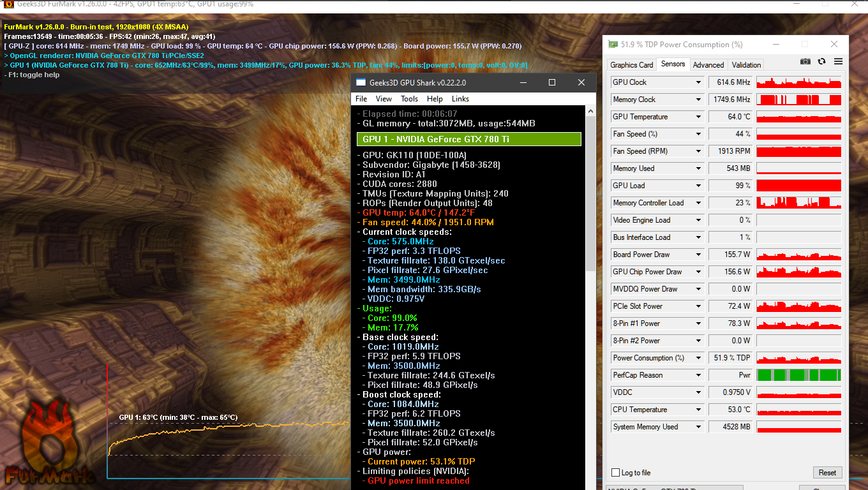Open the Advanced tab in GPU-Z

click(708, 65)
